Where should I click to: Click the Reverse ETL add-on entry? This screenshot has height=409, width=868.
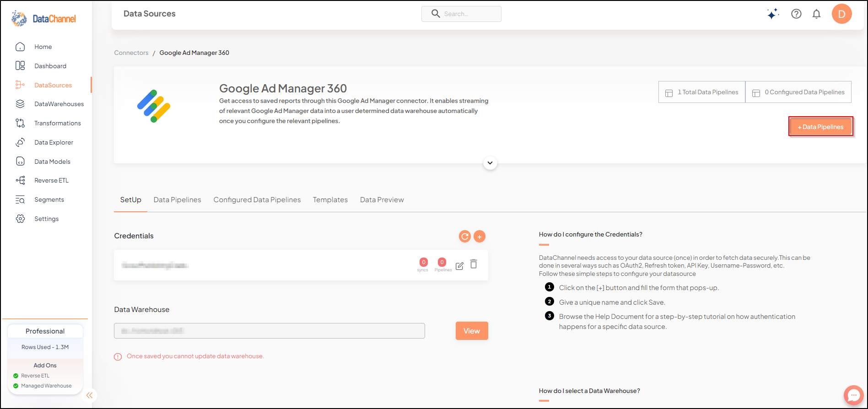coord(35,376)
